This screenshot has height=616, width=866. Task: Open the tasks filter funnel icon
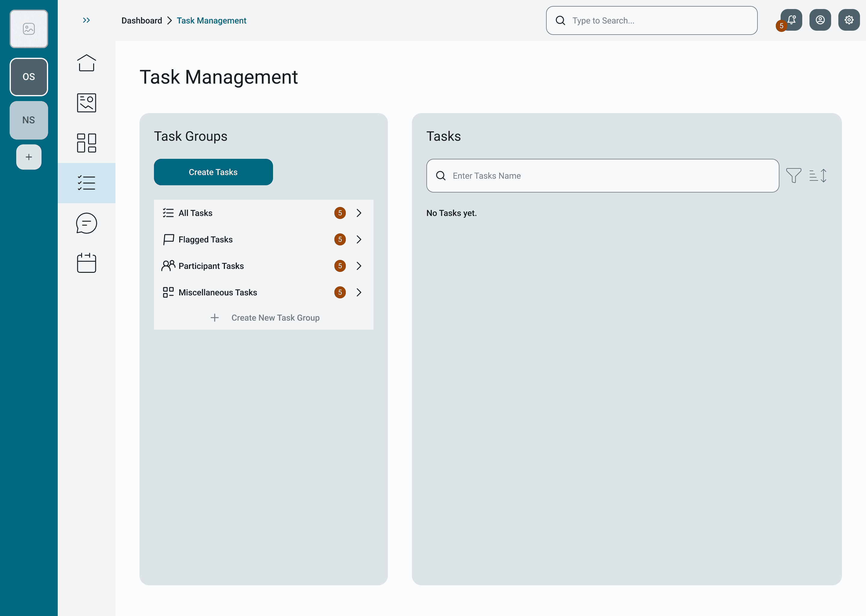click(x=794, y=176)
